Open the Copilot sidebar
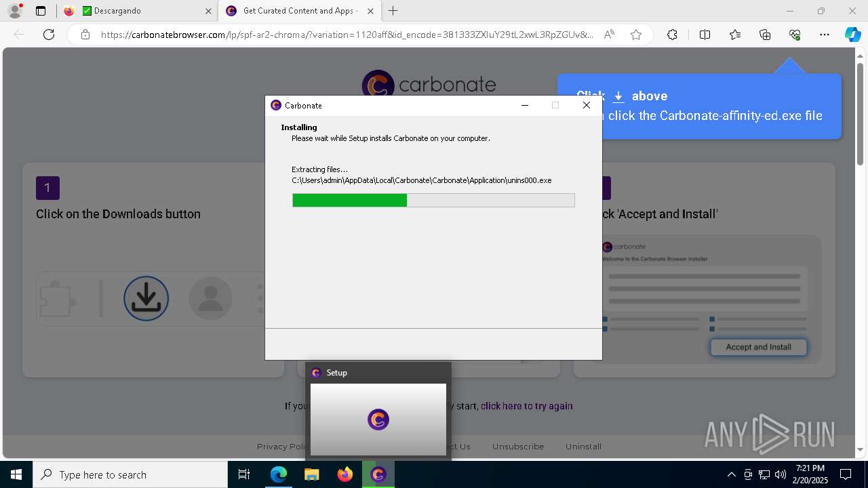Viewport: 868px width, 488px height. pos(852,35)
